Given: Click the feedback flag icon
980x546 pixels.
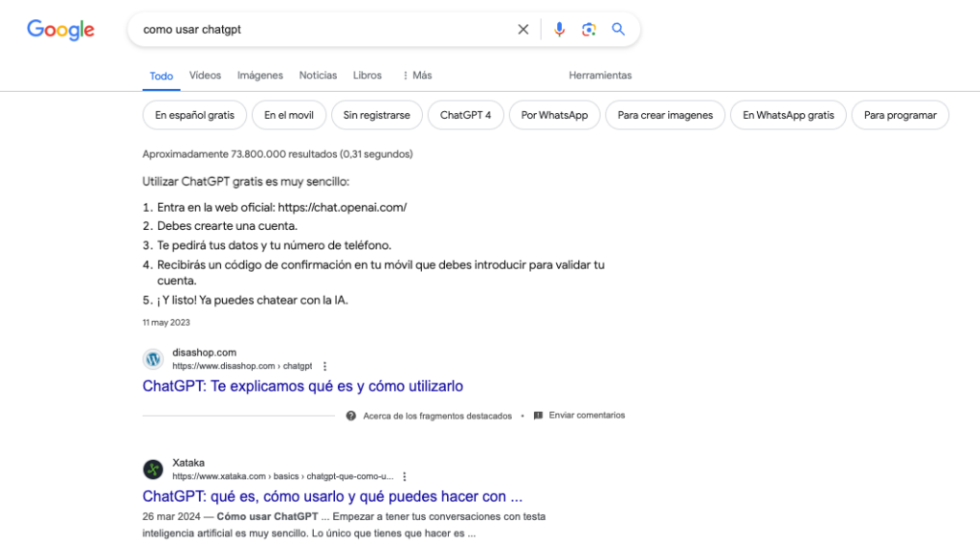Looking at the screenshot, I should pos(538,416).
